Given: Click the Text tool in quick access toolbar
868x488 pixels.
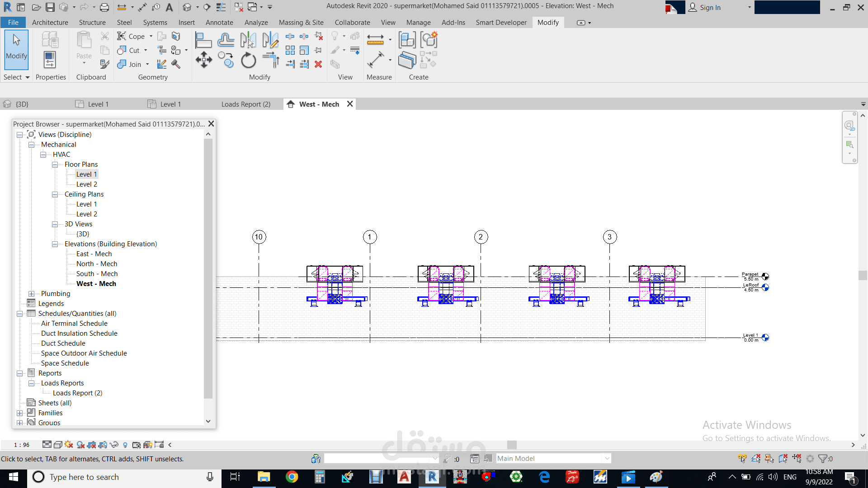Looking at the screenshot, I should click(x=169, y=7).
